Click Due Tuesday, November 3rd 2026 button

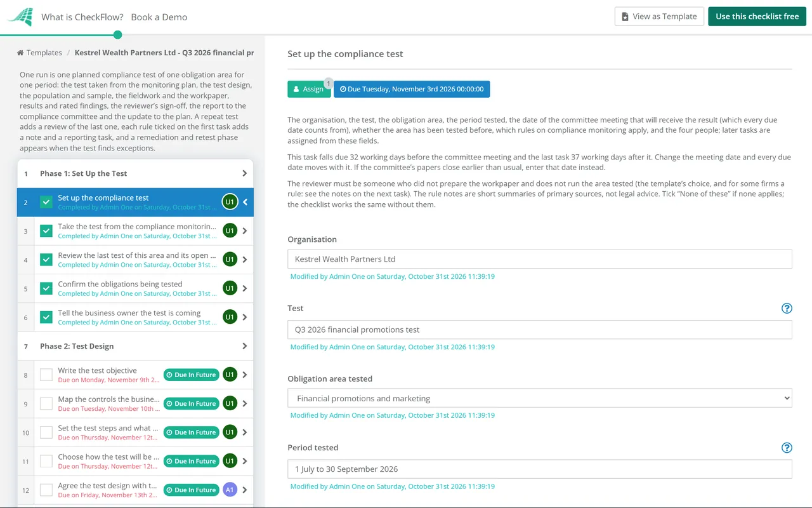point(412,89)
